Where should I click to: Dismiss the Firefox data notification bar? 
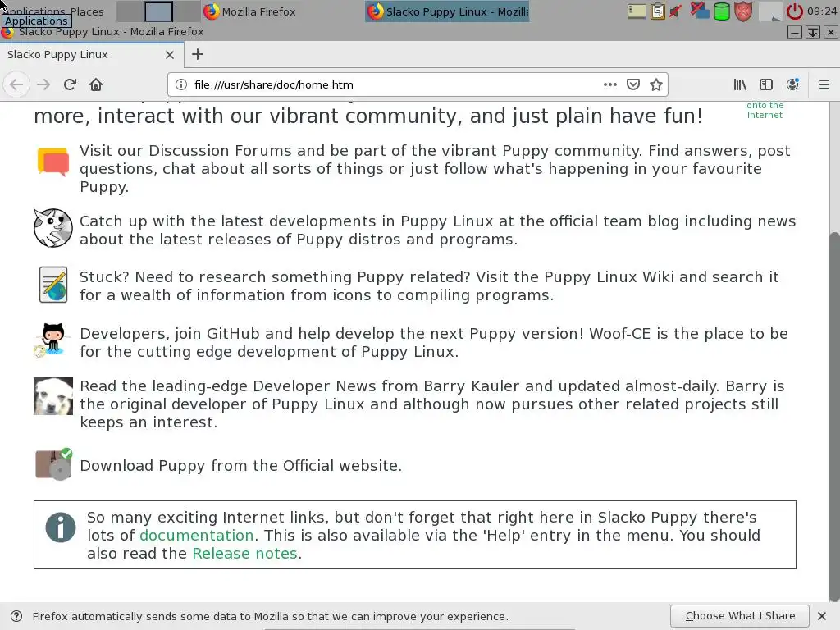[822, 616]
